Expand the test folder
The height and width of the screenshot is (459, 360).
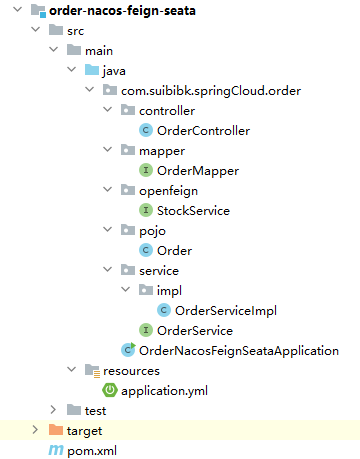(53, 410)
